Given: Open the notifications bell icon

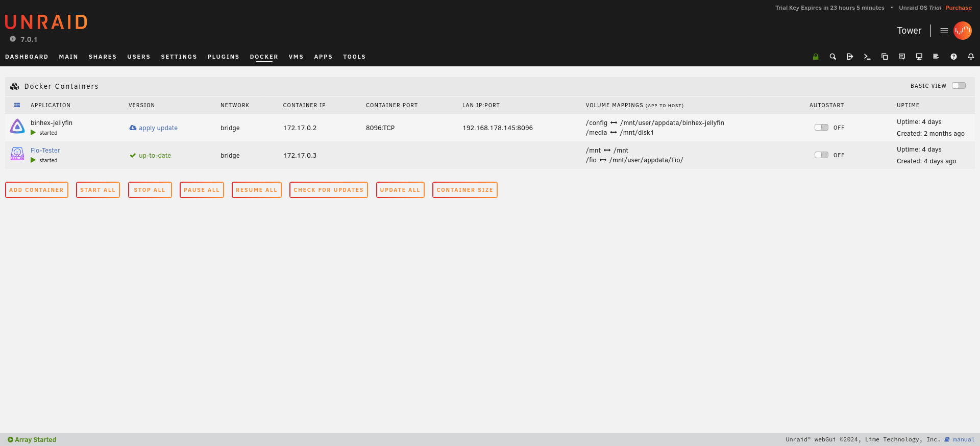Looking at the screenshot, I should pyautogui.click(x=971, y=57).
